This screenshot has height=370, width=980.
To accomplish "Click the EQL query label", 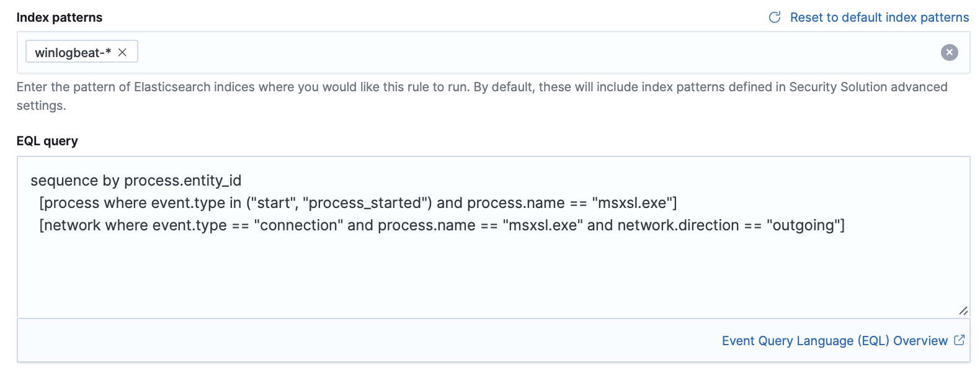I will click(x=46, y=141).
